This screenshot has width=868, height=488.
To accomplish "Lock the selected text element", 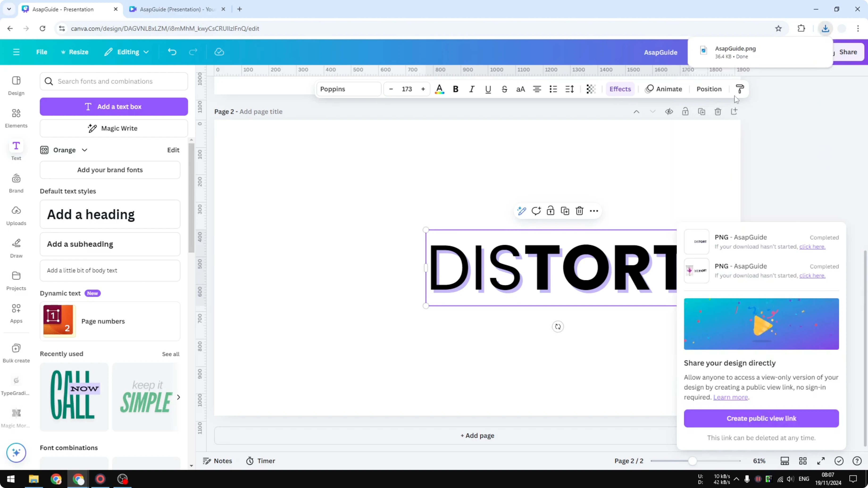I will click(551, 211).
